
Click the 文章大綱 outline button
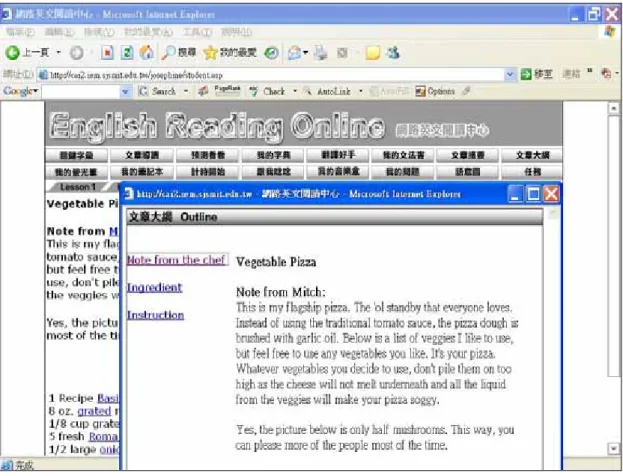coord(532,155)
